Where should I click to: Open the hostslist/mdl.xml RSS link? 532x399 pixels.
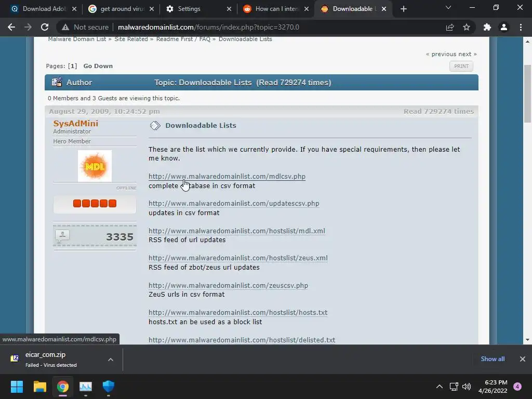click(x=237, y=231)
